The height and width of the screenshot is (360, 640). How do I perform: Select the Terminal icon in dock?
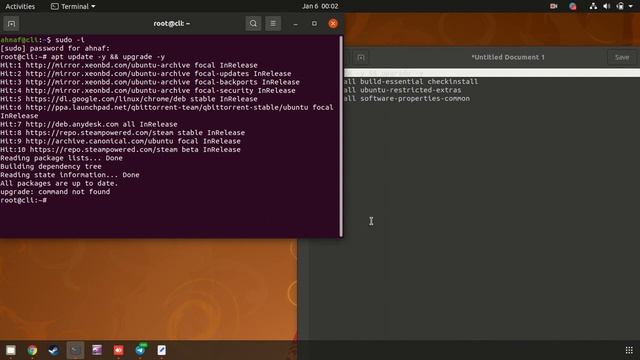point(75,350)
